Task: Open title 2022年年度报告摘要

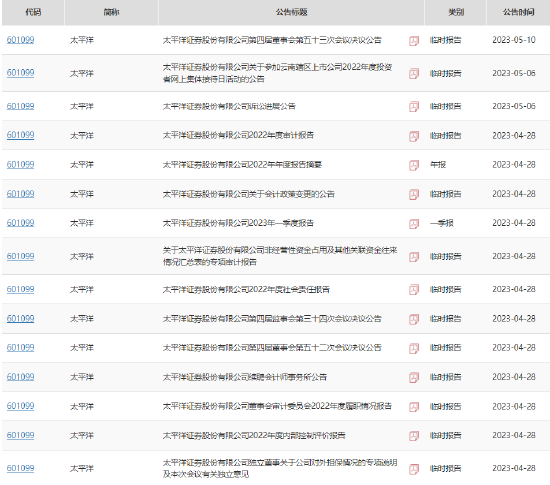Action: (242, 164)
